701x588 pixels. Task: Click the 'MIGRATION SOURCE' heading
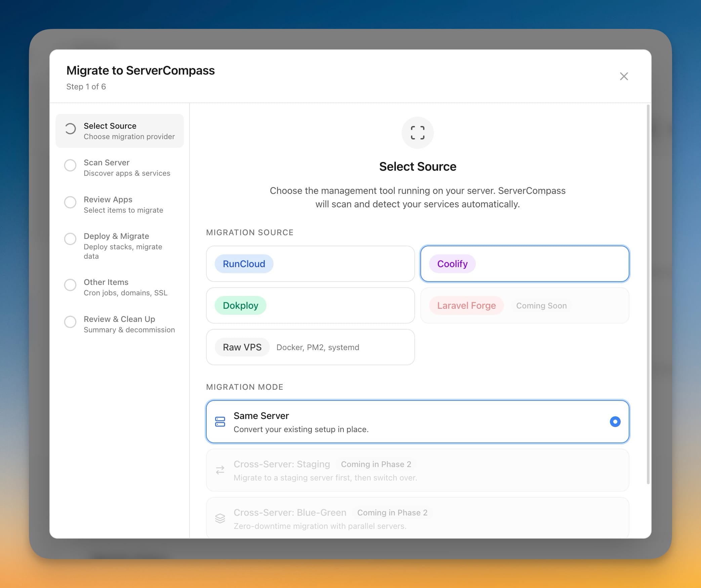[x=250, y=233]
